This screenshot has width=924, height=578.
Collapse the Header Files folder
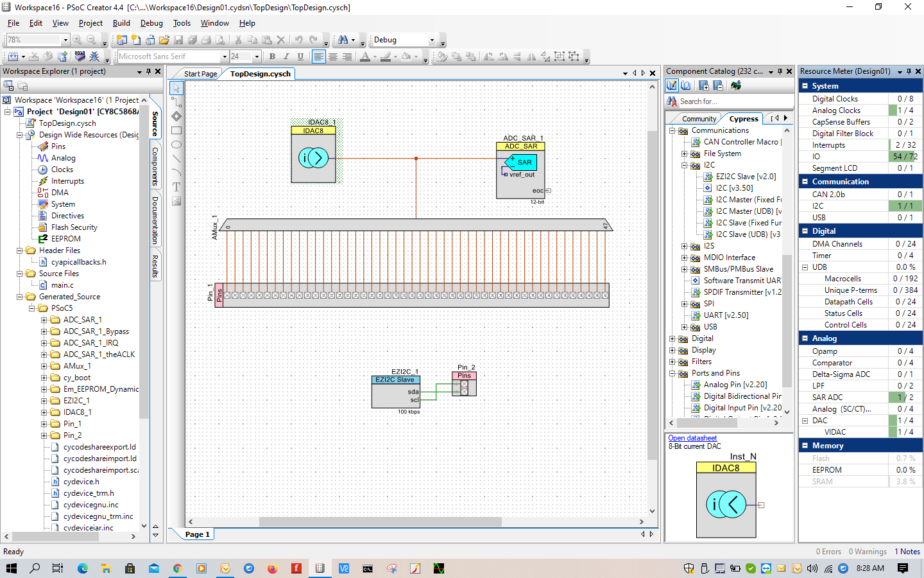point(20,250)
